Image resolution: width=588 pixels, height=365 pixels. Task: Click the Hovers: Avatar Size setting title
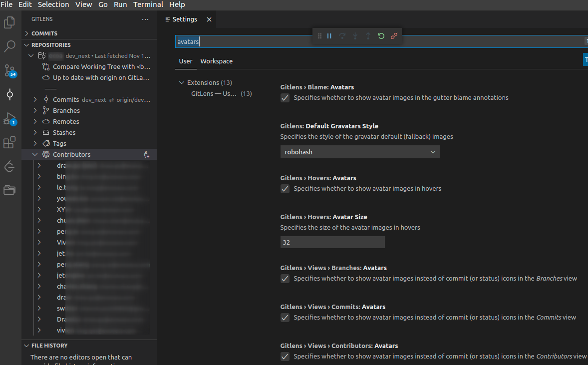(323, 217)
